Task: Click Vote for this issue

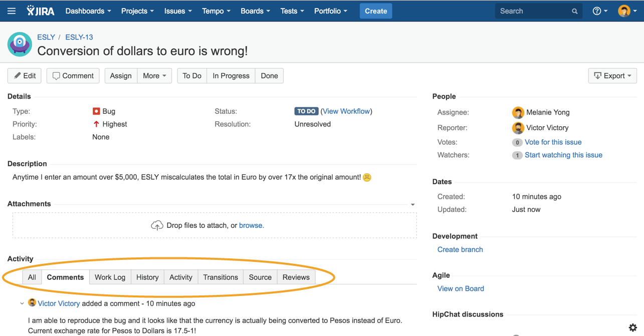Action: pos(553,142)
